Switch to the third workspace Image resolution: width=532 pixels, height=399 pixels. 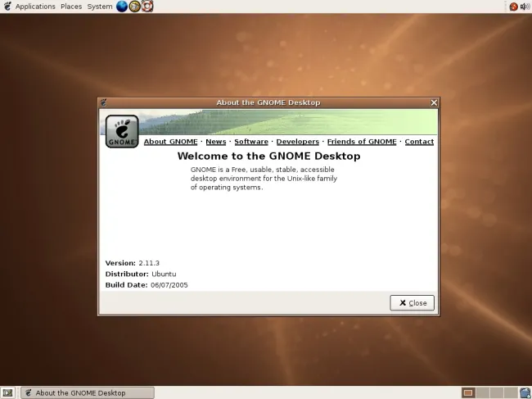tap(497, 393)
